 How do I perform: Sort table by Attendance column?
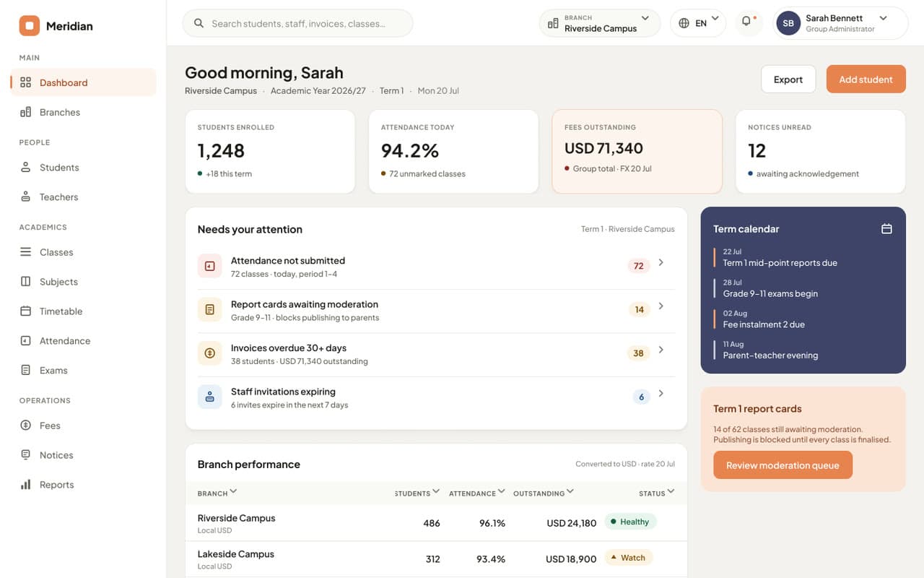pos(477,493)
